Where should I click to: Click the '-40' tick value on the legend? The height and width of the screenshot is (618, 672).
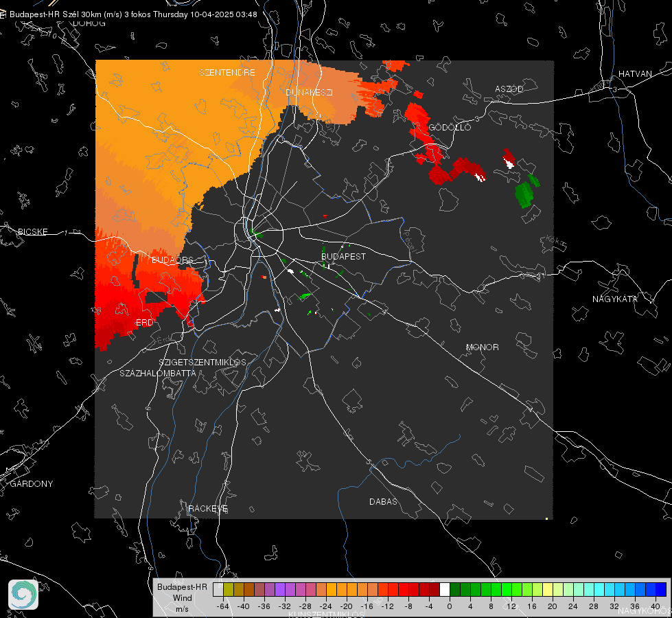(244, 606)
